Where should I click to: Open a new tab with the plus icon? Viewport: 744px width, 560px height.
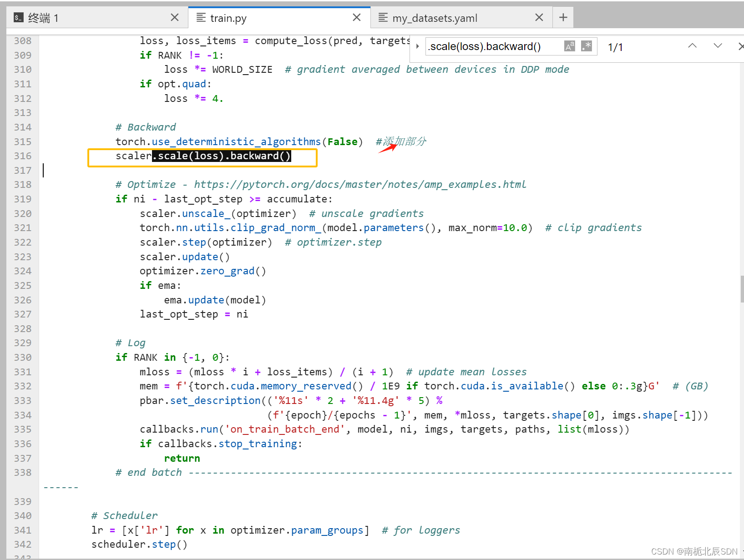coord(563,17)
